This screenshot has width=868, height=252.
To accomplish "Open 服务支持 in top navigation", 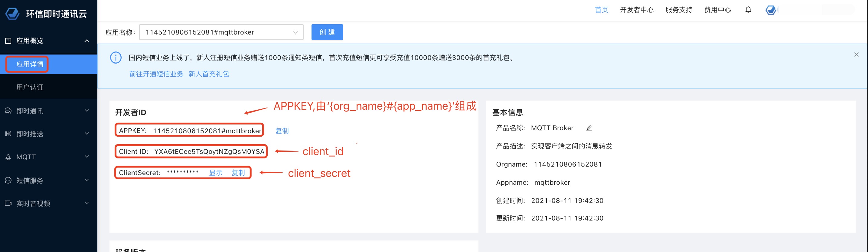I will coord(679,10).
